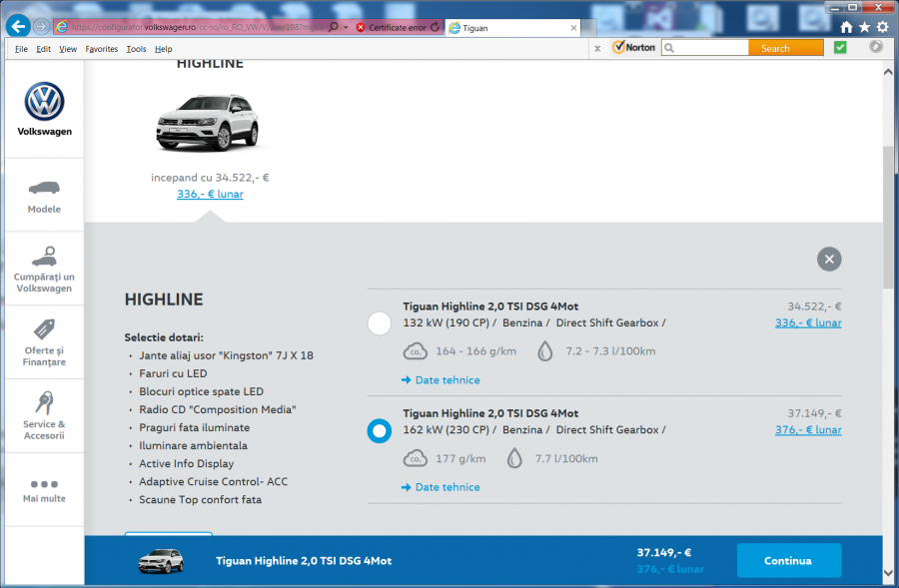
Task: Open Oferte și Finanțare tag icon
Action: (44, 329)
